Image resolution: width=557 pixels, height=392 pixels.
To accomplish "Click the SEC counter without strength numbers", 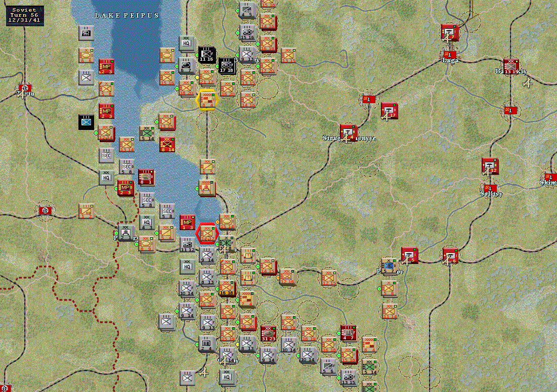I will coord(106,155).
